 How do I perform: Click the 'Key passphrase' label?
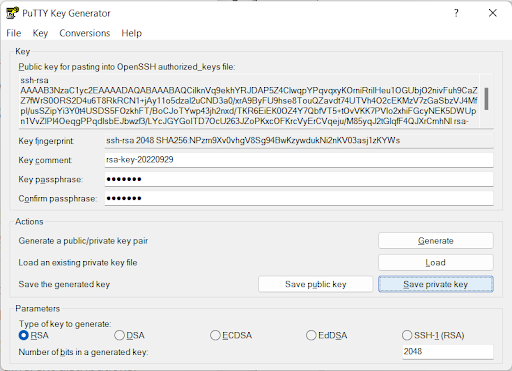tap(51, 179)
